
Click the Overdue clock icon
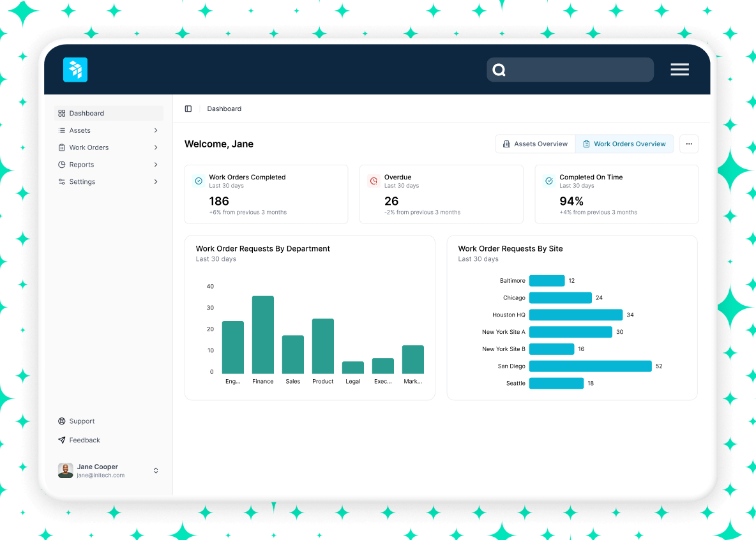[374, 181]
